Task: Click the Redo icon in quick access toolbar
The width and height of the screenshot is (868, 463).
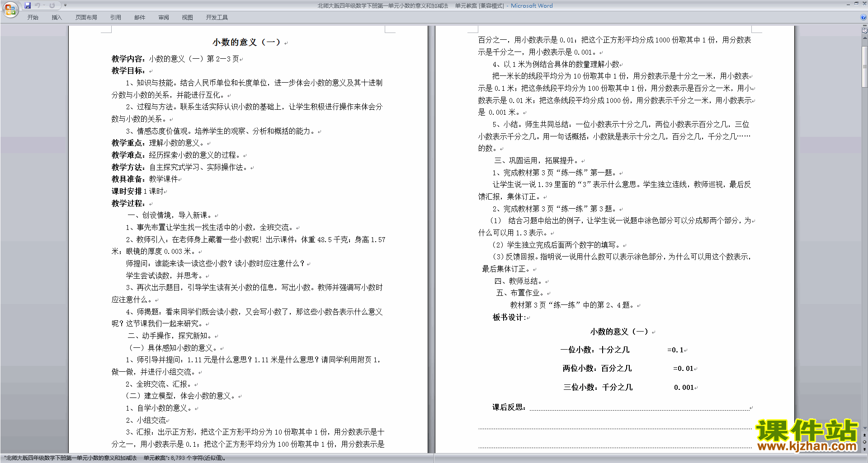Action: coord(52,5)
